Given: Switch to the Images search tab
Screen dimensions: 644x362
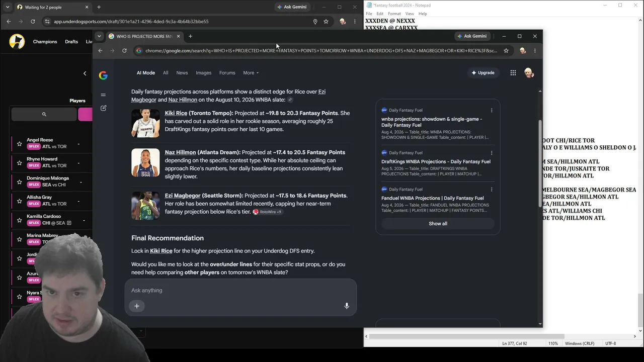Looking at the screenshot, I should coord(203,73).
